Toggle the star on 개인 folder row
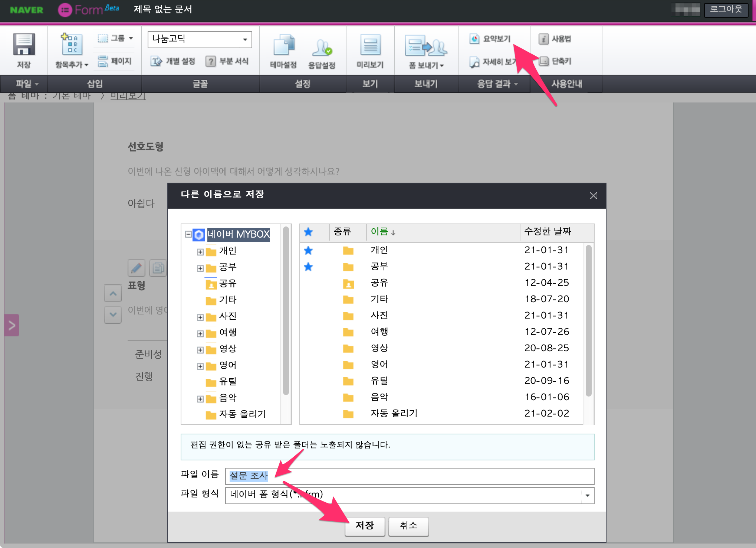 (x=308, y=250)
